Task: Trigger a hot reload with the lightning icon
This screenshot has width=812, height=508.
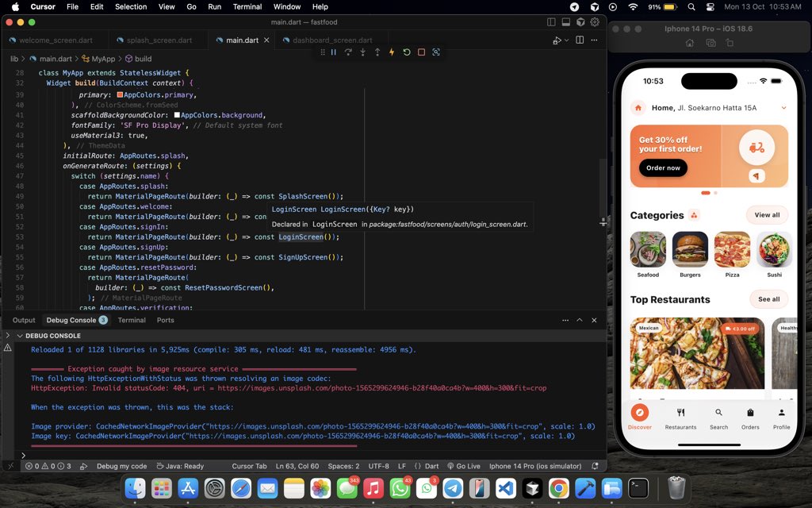Action: pyautogui.click(x=393, y=52)
